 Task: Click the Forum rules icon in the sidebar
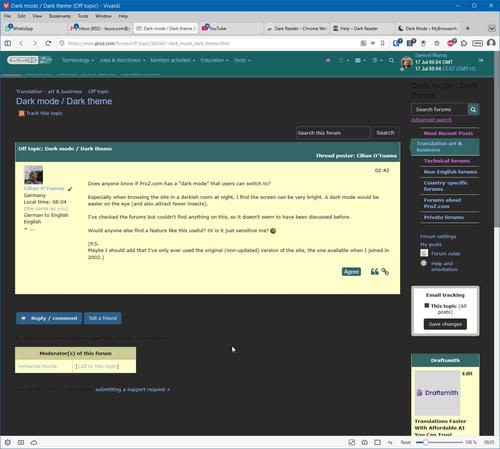pos(424,253)
